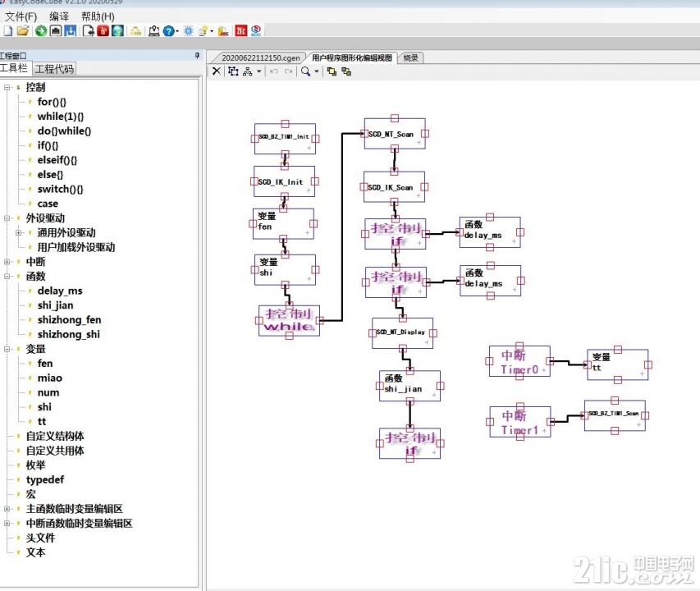Select the 头文件 tree item
Viewport: 700px width, 591px height.
coord(40,538)
